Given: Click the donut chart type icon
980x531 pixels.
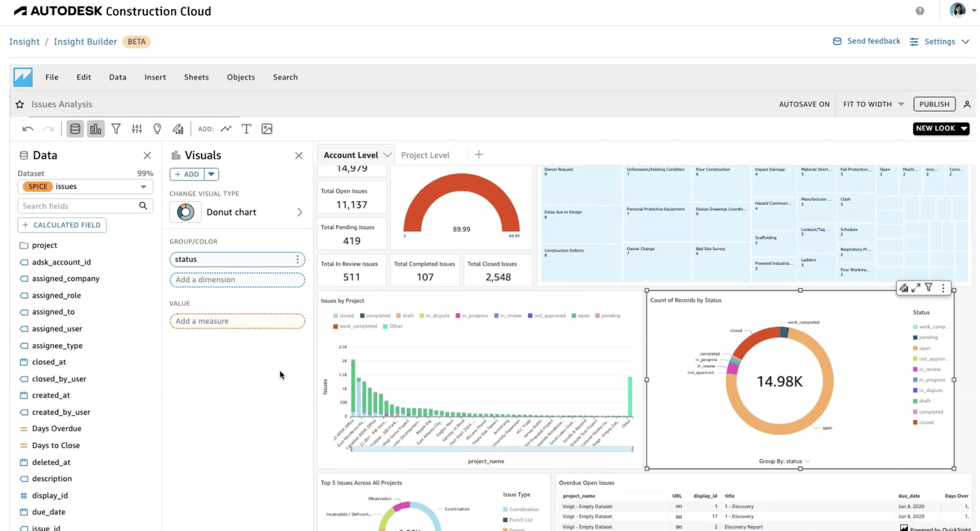Looking at the screenshot, I should click(x=185, y=212).
